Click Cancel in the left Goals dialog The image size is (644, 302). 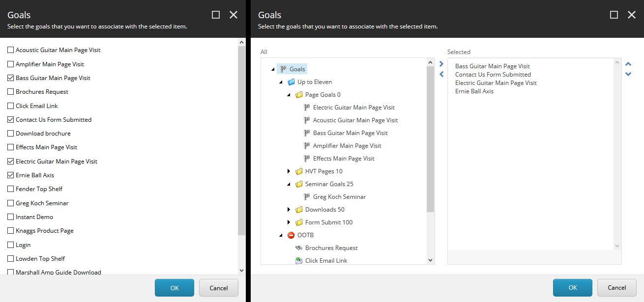219,288
